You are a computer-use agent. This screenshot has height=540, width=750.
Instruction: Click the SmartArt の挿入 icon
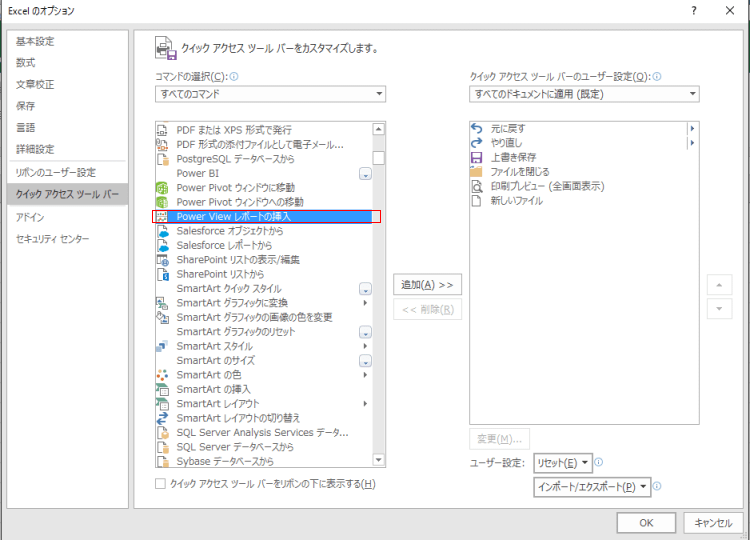[163, 389]
